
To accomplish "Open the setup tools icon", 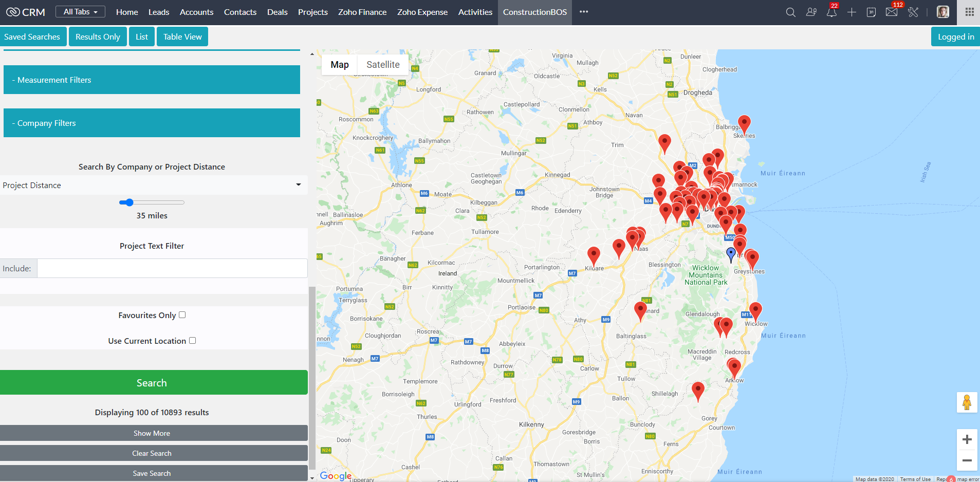I will click(x=913, y=12).
